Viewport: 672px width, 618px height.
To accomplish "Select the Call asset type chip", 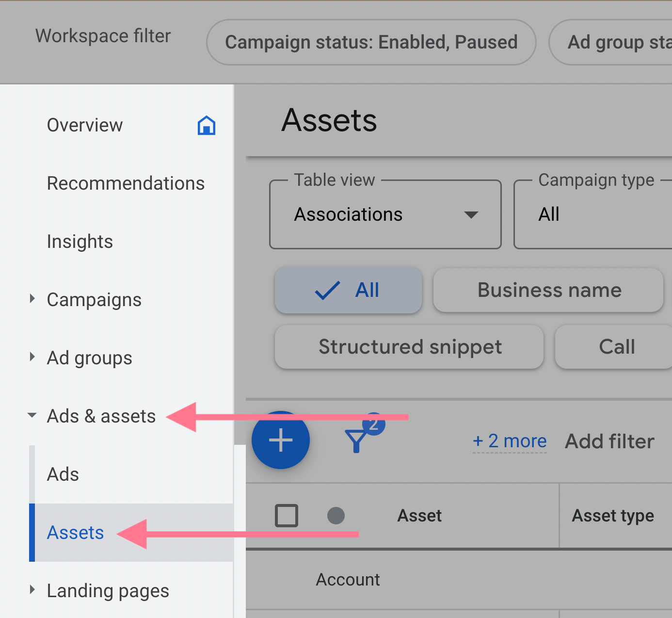I will coord(616,347).
